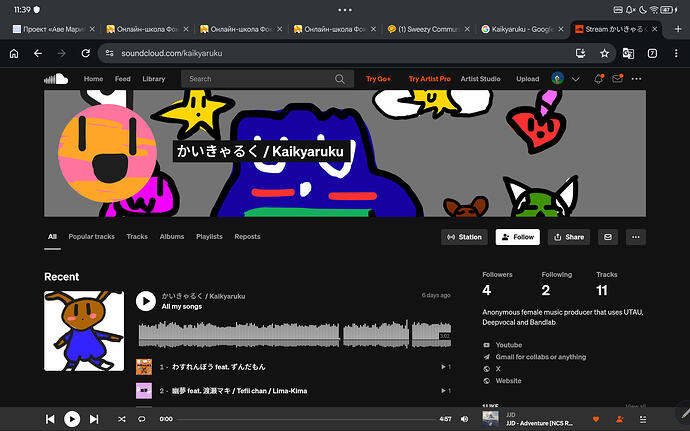Open a new browser tab
This screenshot has height=431, width=690.
pos(678,29)
